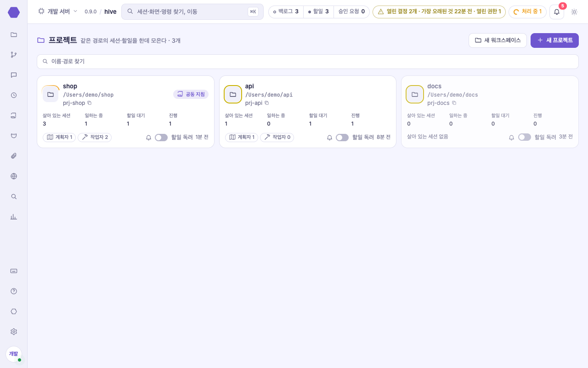Click the magnifier search icon in sidebar
Image resolution: width=588 pixels, height=368 pixels.
(14, 196)
